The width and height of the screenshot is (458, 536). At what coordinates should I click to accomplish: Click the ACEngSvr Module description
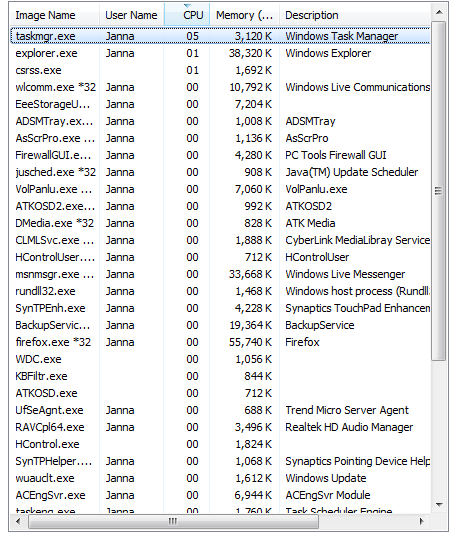328,495
